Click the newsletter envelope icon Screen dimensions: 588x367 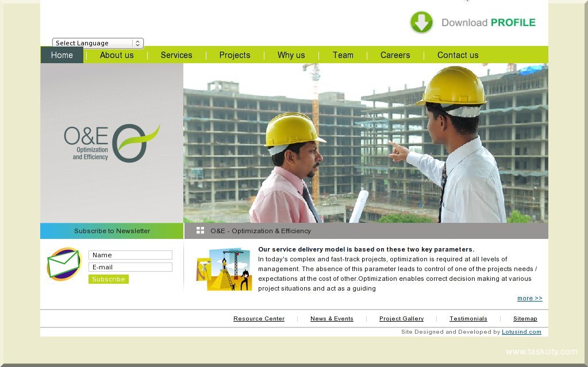coord(64,264)
